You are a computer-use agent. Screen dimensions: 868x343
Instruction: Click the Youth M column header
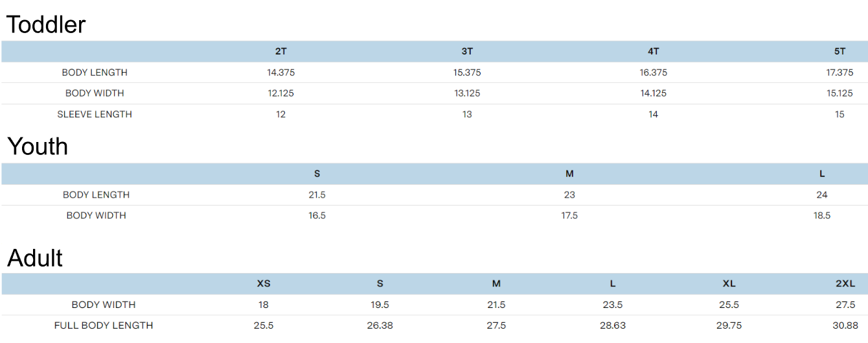click(569, 174)
